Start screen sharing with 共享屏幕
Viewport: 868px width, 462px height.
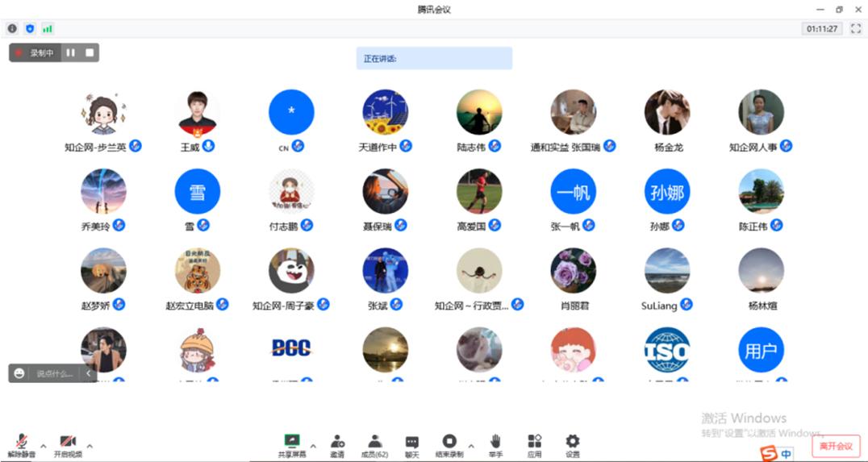(x=292, y=446)
